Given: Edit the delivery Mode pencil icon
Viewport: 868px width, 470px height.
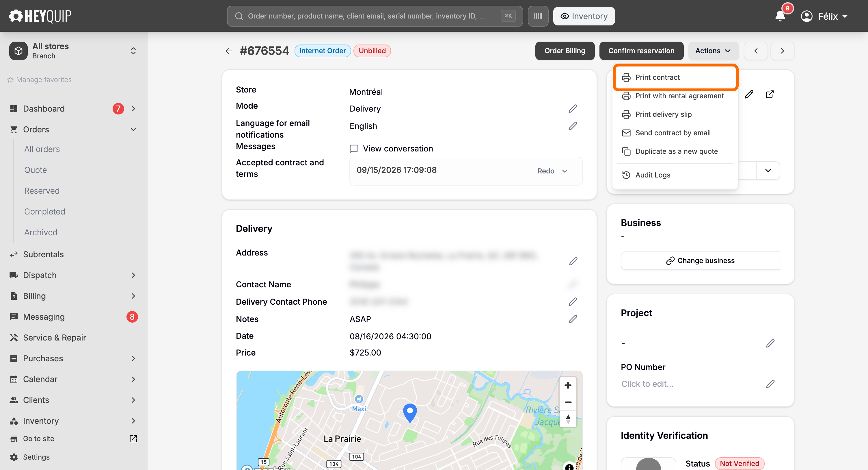Looking at the screenshot, I should (x=573, y=109).
